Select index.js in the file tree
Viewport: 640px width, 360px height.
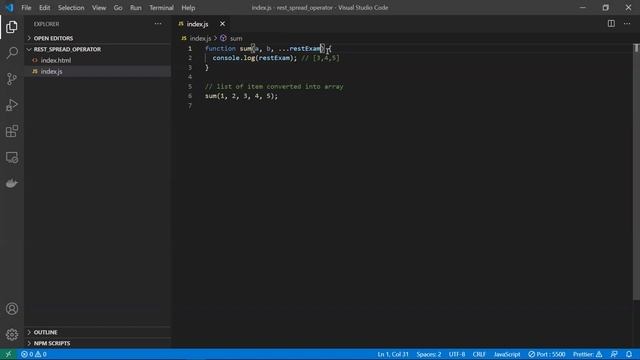click(x=97, y=71)
